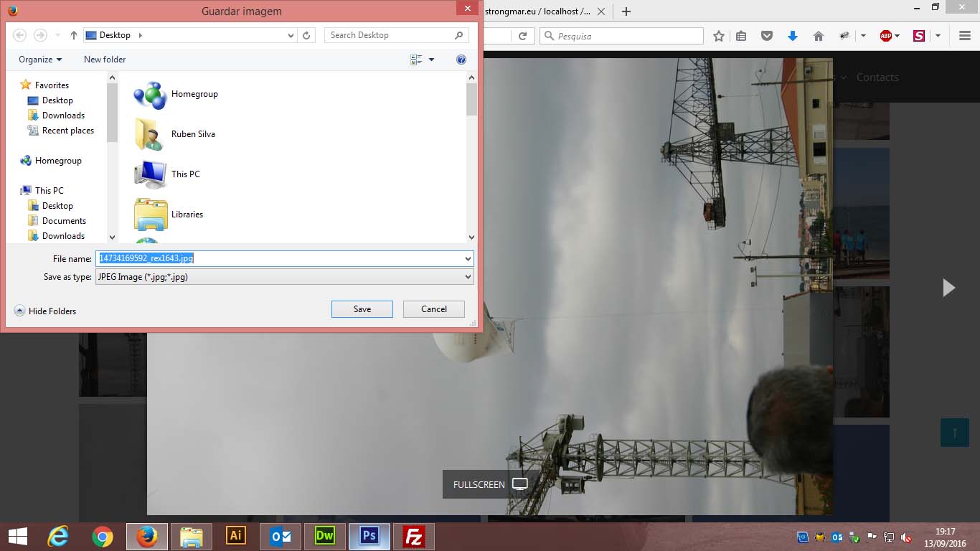Open FileZilla from the taskbar
980x551 pixels.
(413, 536)
